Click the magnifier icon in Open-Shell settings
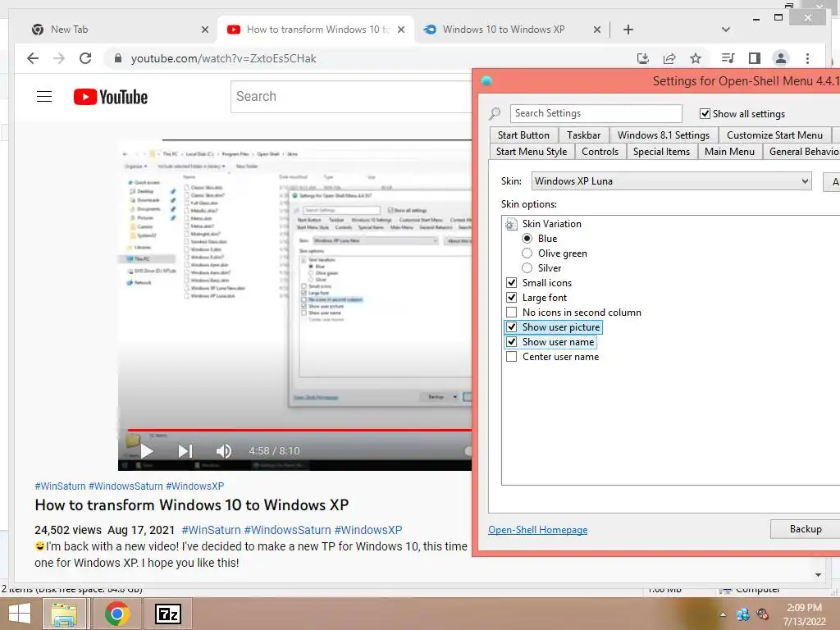This screenshot has width=840, height=630. [495, 113]
